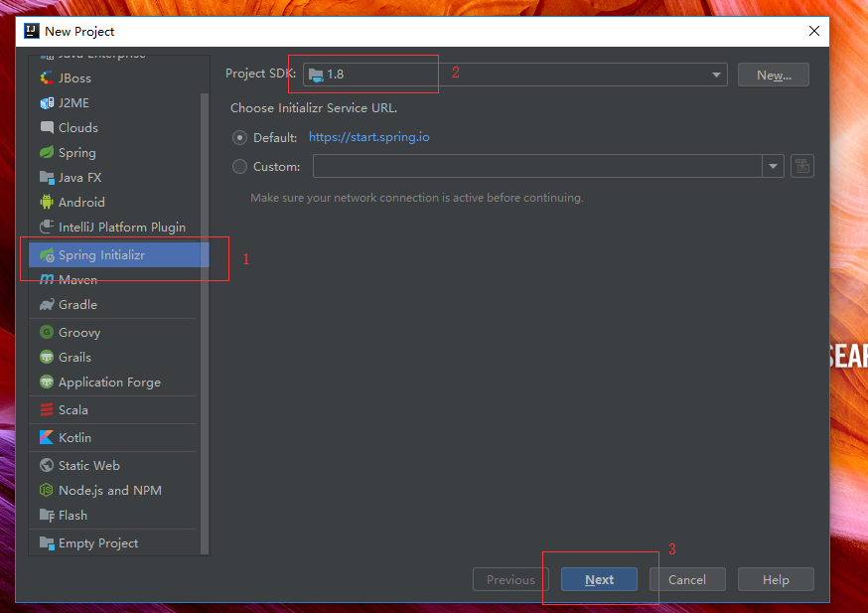Viewport: 868px width, 613px height.
Task: Click the JBoss icon in project list
Action: [x=47, y=78]
